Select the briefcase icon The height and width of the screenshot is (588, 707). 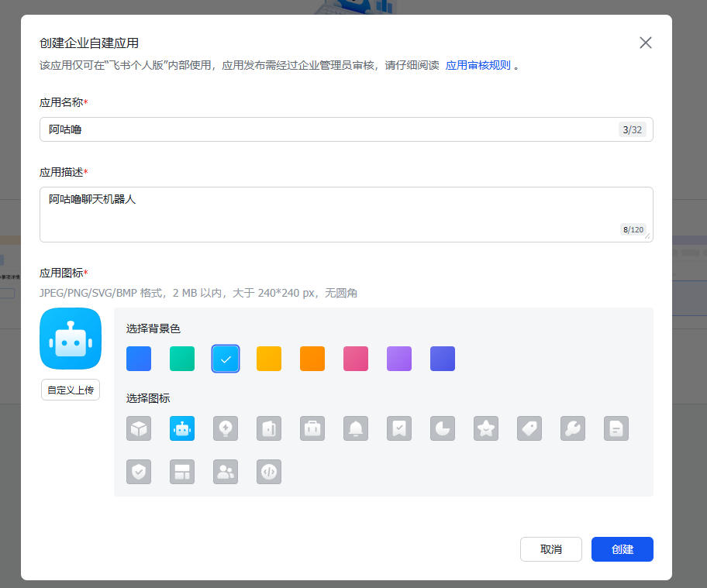[312, 428]
